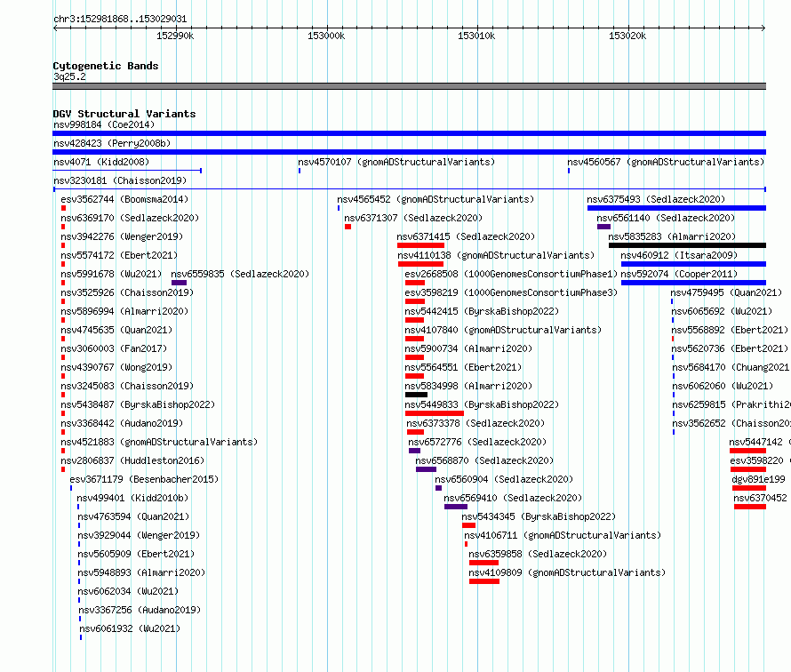Image resolution: width=791 pixels, height=672 pixels.
Task: Click nsv499401 (Kidd2010b) label
Action: (x=132, y=498)
